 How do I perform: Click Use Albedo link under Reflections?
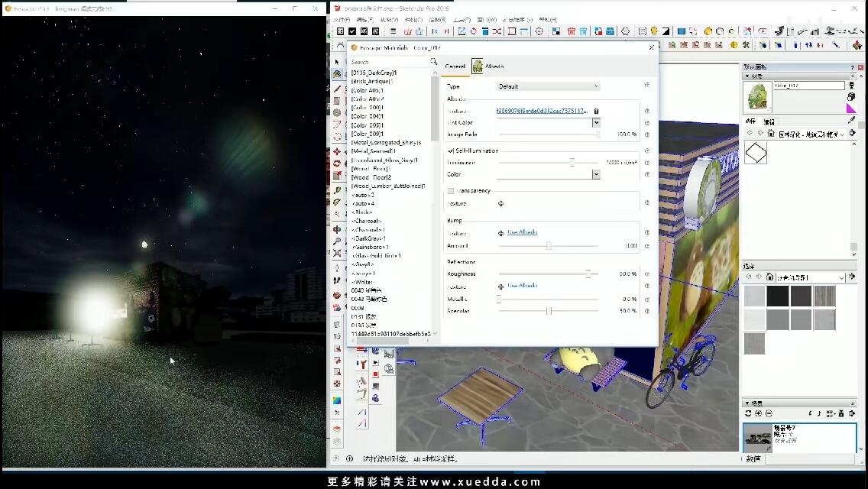pyautogui.click(x=522, y=285)
